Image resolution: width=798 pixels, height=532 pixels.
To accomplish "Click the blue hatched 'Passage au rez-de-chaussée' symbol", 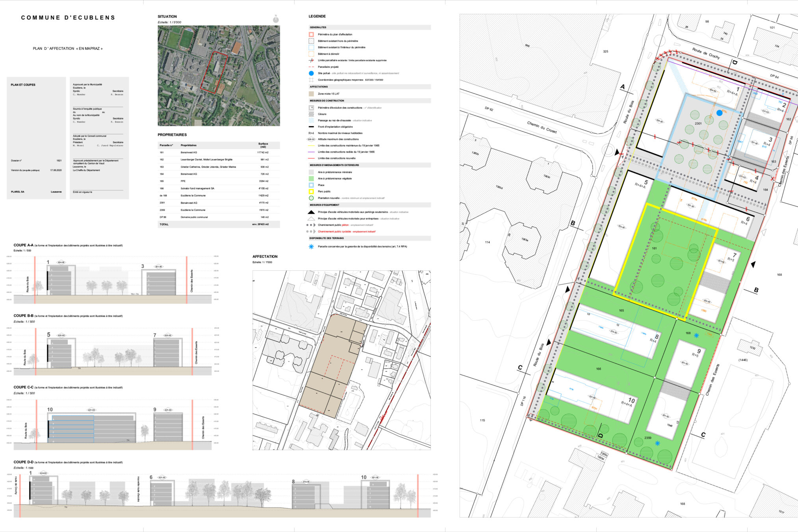I will point(311,120).
